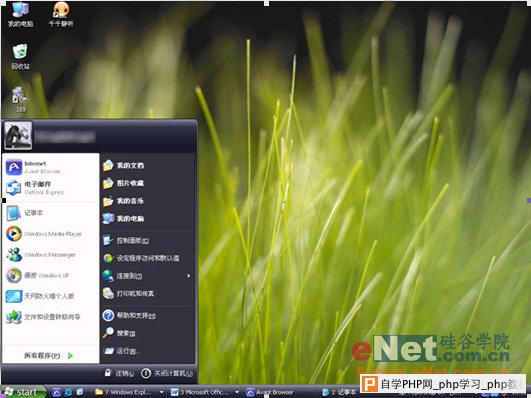
Task: Launch Internet Avant Browser from Start menu
Action: point(51,167)
